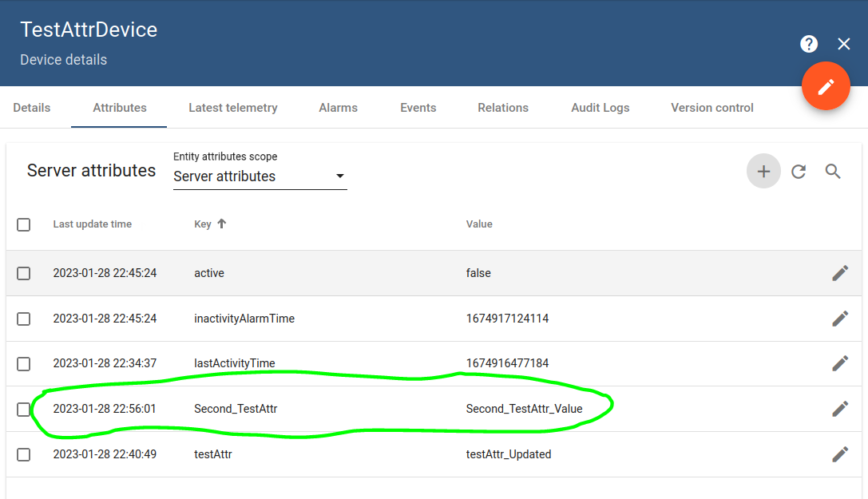
Task: Edit the active attribute value
Action: pyautogui.click(x=840, y=272)
